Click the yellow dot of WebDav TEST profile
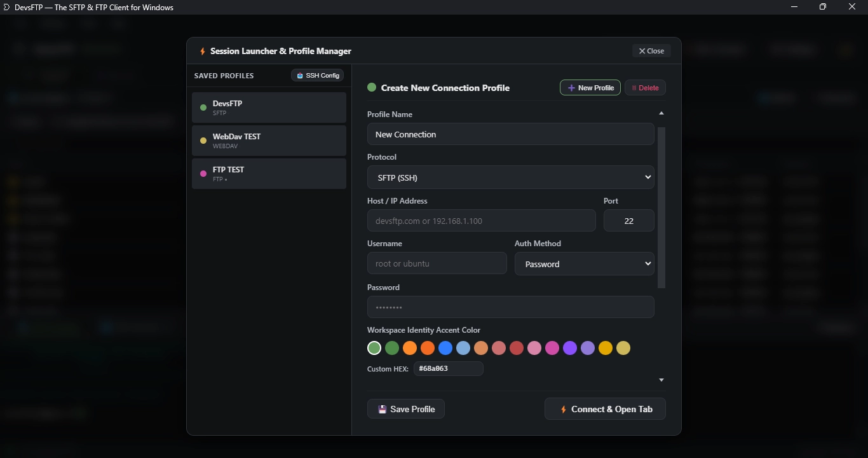This screenshot has height=458, width=868. click(x=203, y=141)
